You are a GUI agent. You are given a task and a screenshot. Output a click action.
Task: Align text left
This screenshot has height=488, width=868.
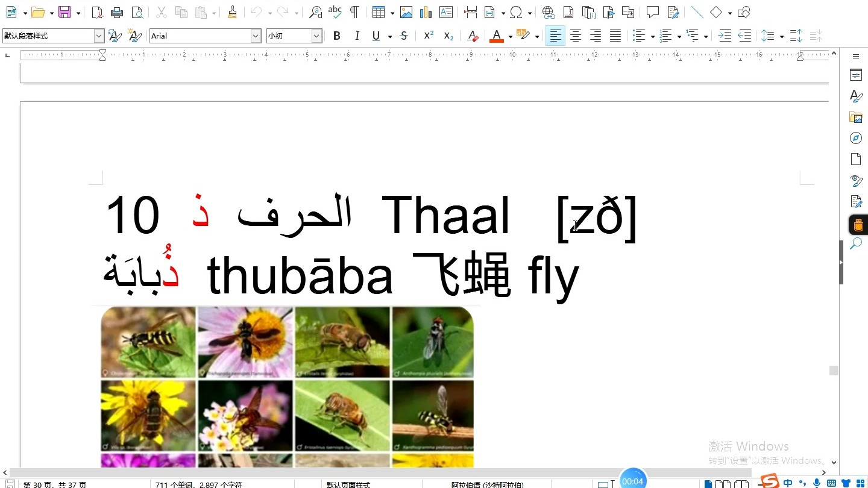pyautogui.click(x=555, y=36)
